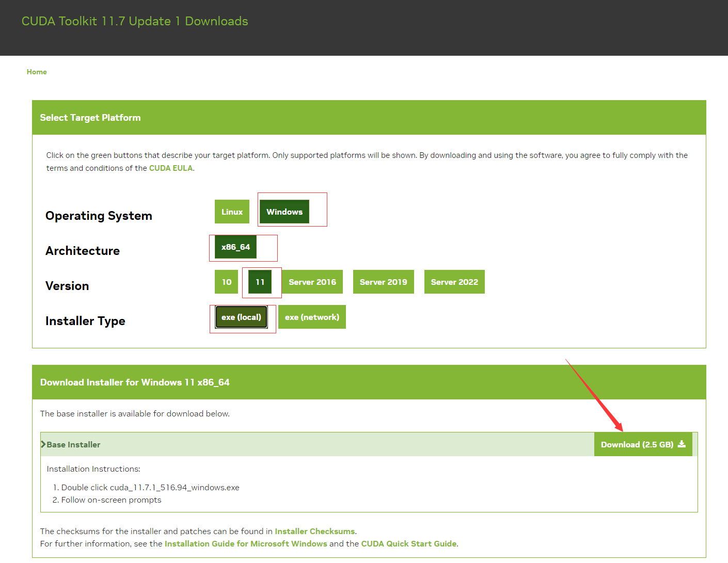Choose the x86_64 architecture
728x563 pixels.
pyautogui.click(x=235, y=247)
